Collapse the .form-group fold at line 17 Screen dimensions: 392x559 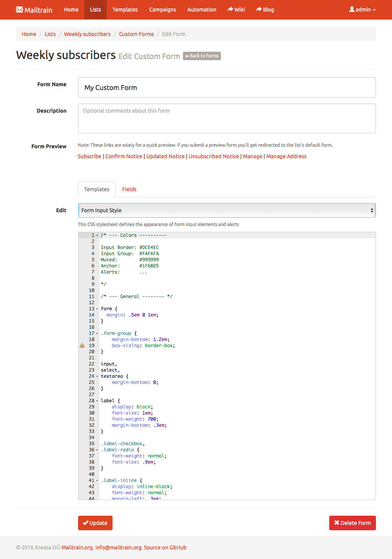click(x=97, y=334)
